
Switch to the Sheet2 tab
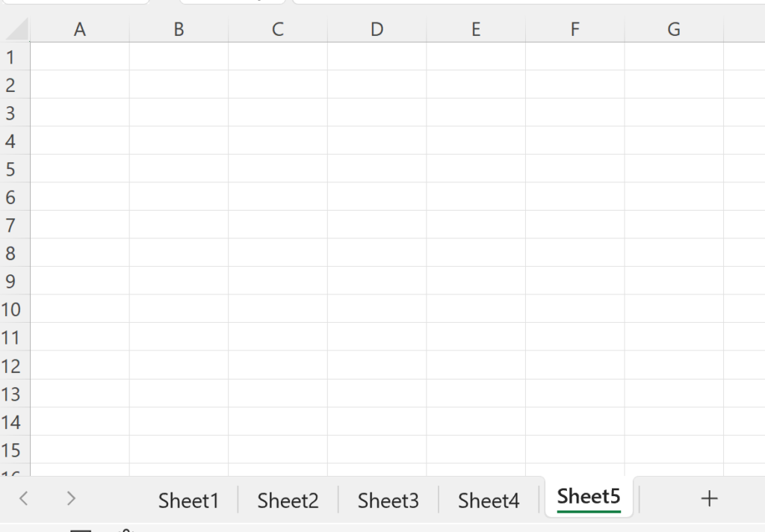288,500
